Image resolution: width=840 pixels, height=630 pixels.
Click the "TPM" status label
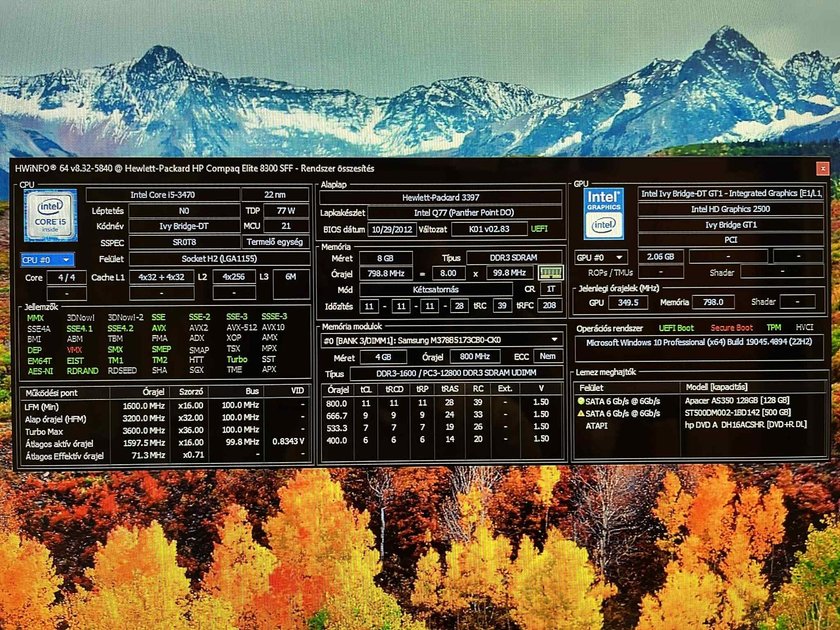tap(774, 328)
